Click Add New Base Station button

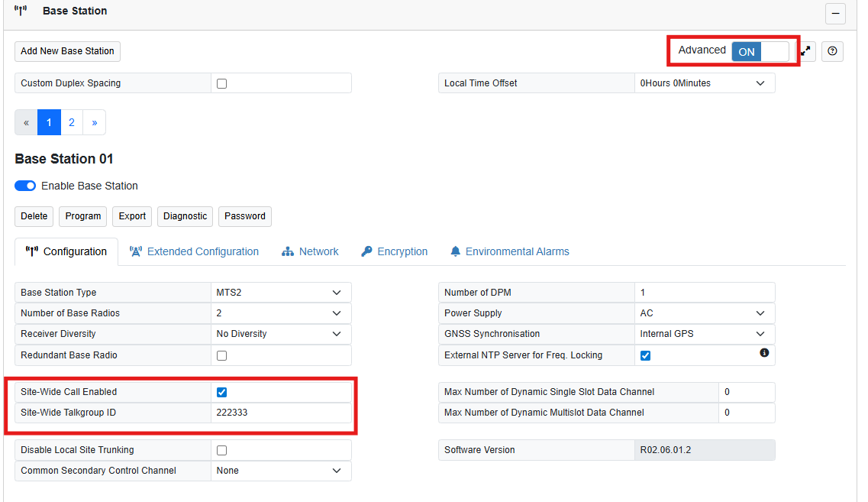click(67, 51)
